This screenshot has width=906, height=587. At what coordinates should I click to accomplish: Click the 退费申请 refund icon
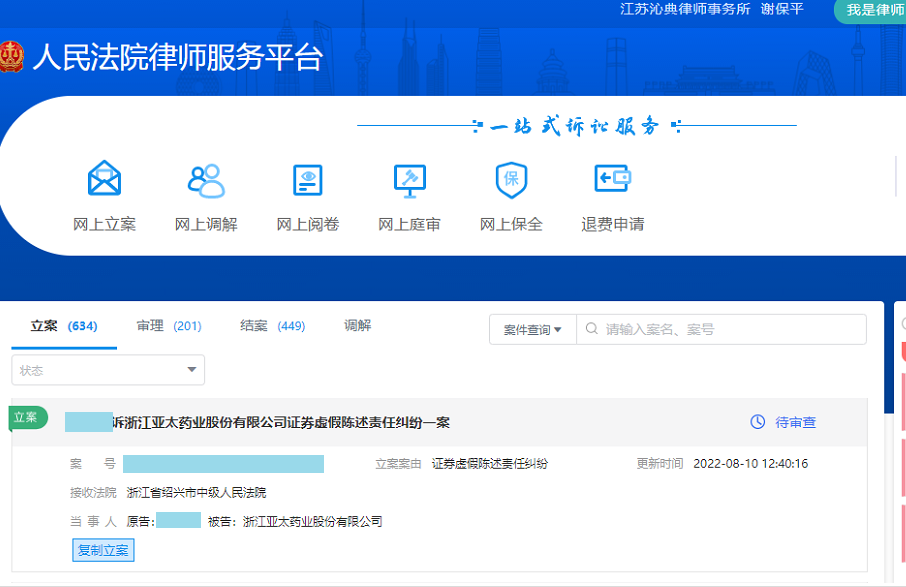tap(612, 180)
